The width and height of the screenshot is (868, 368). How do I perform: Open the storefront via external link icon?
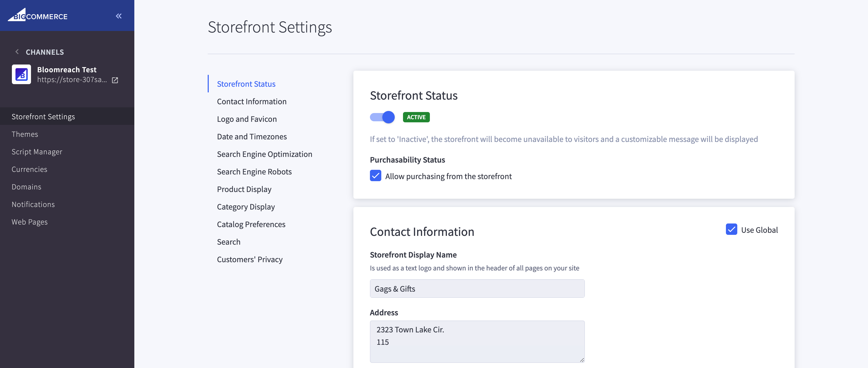(115, 80)
